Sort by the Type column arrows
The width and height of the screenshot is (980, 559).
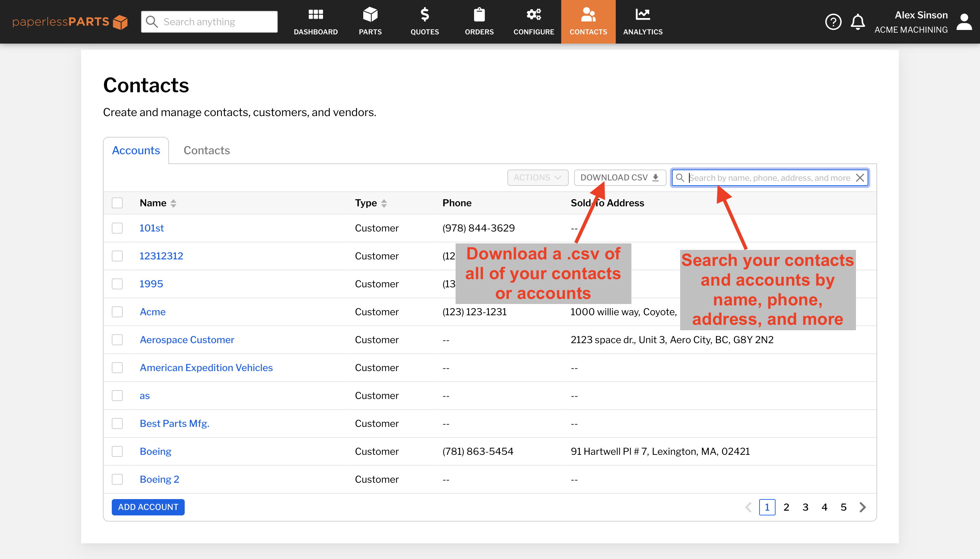(x=385, y=203)
